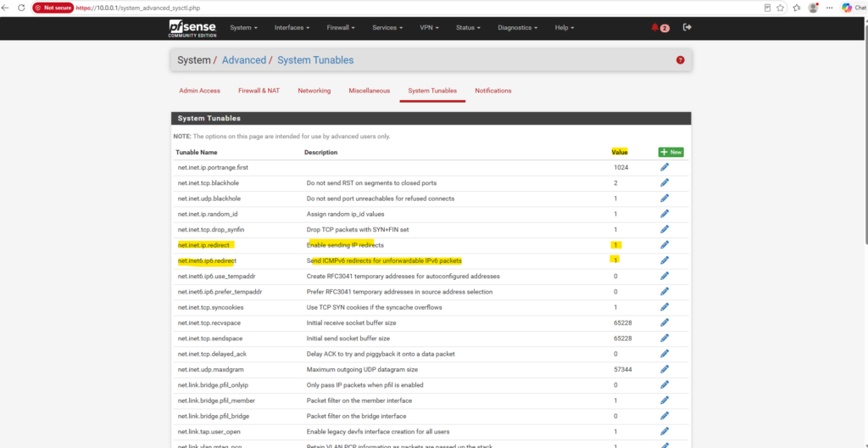Viewport: 868px width, 448px height.
Task: Edit the net.link.bridge.pfil_onlyip tunable
Action: coord(665,384)
